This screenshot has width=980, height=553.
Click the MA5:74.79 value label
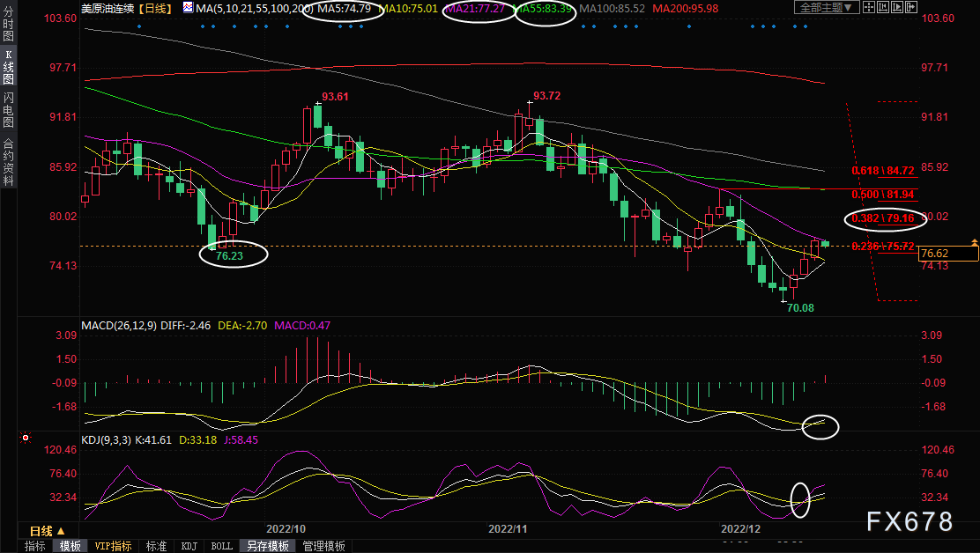pos(344,8)
